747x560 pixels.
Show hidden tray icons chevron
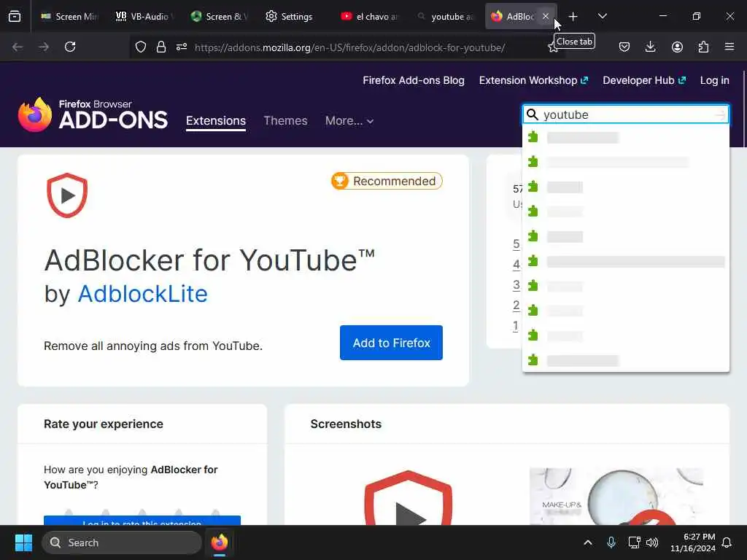coord(588,542)
